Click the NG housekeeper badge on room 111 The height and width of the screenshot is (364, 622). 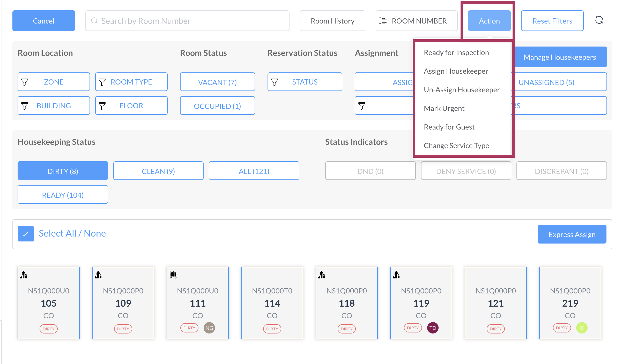point(209,328)
